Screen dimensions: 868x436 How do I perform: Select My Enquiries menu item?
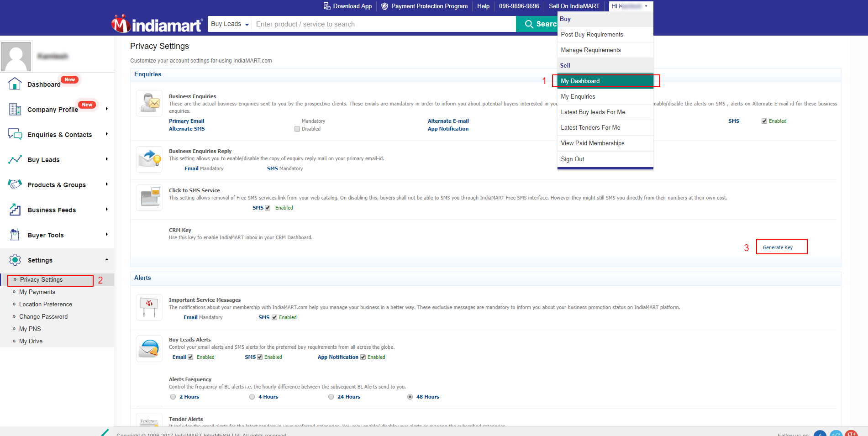pyautogui.click(x=605, y=97)
